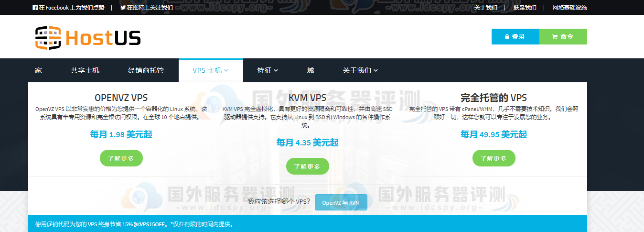Select the 域 navigation item
The image size is (644, 232).
[311, 70]
